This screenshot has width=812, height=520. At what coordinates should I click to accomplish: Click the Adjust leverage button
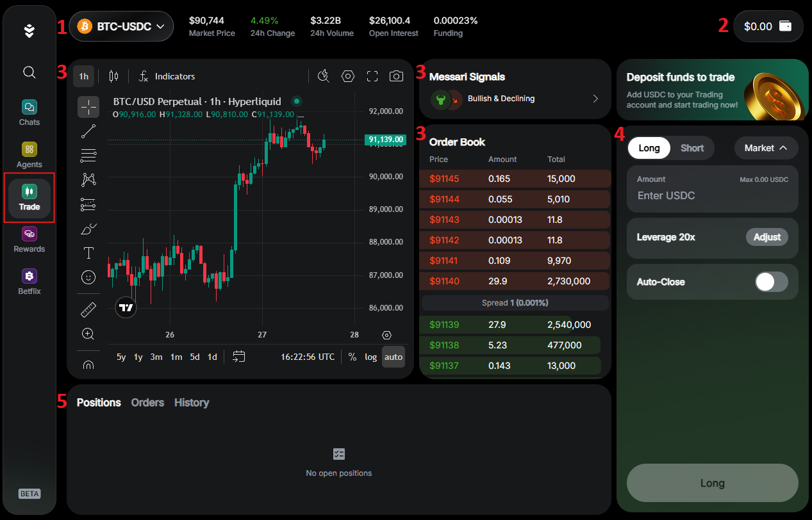click(766, 237)
